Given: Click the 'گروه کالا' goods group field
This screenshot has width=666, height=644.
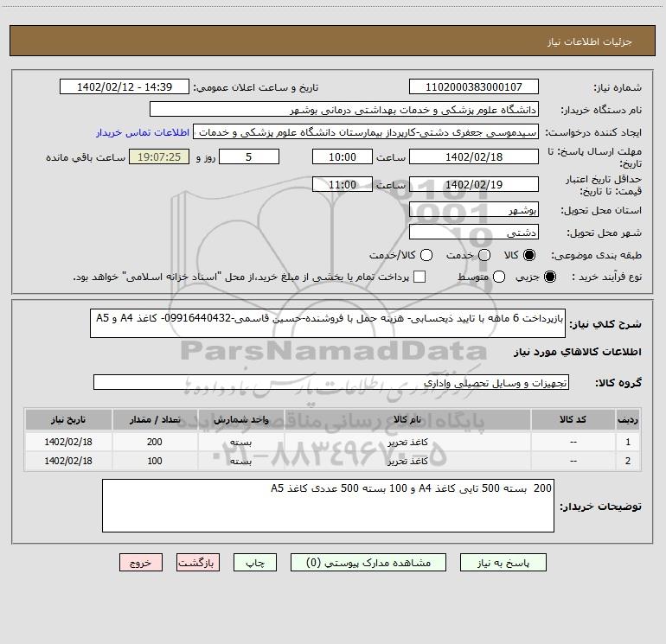Looking at the screenshot, I should (x=331, y=382).
